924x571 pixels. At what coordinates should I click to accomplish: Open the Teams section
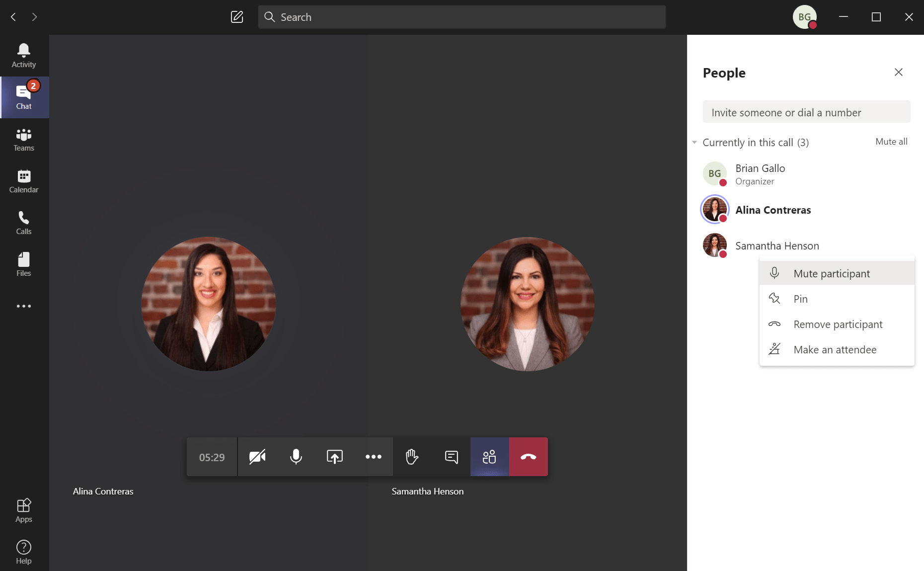pyautogui.click(x=23, y=140)
